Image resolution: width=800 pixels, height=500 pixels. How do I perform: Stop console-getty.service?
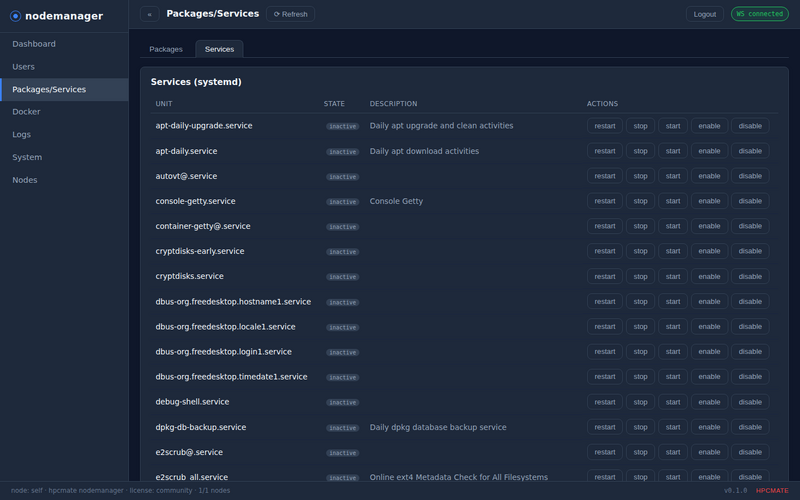pos(640,201)
